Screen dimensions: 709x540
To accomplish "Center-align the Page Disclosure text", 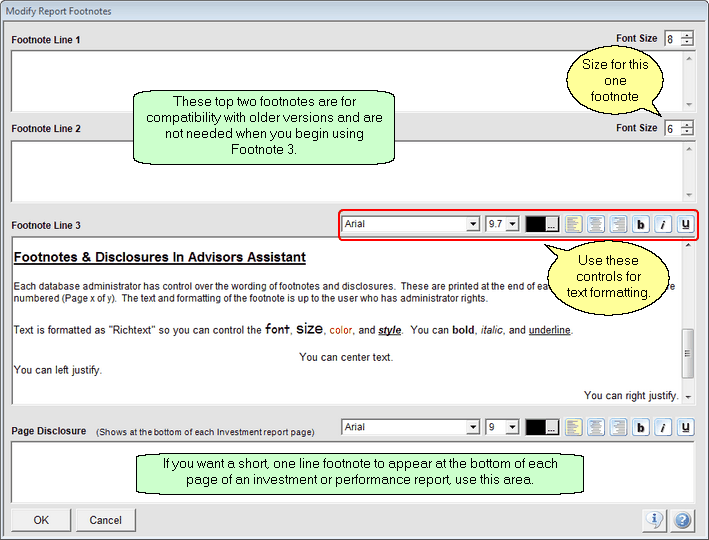I will [x=595, y=428].
